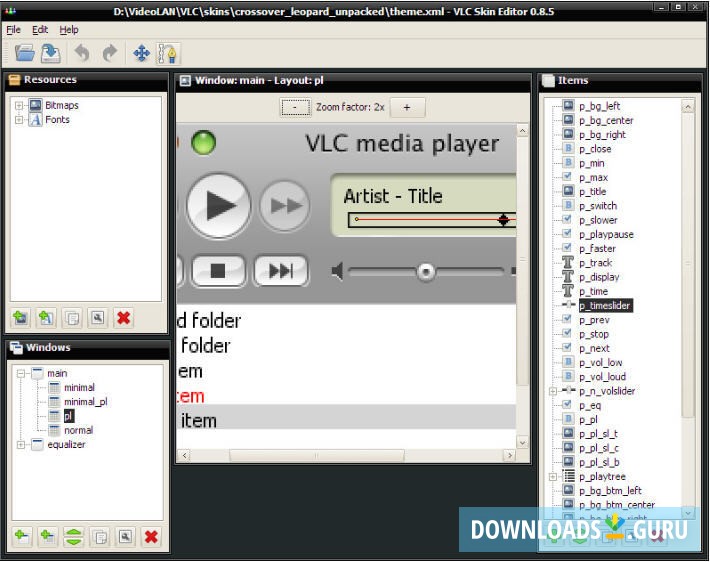Click next track button in preview

[281, 271]
